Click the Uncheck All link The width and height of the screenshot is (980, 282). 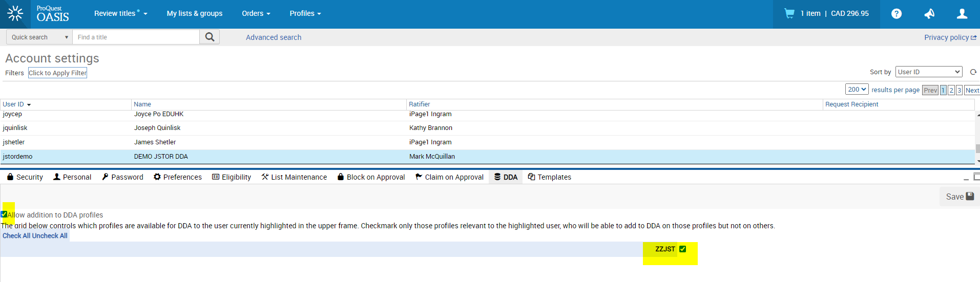[50, 236]
